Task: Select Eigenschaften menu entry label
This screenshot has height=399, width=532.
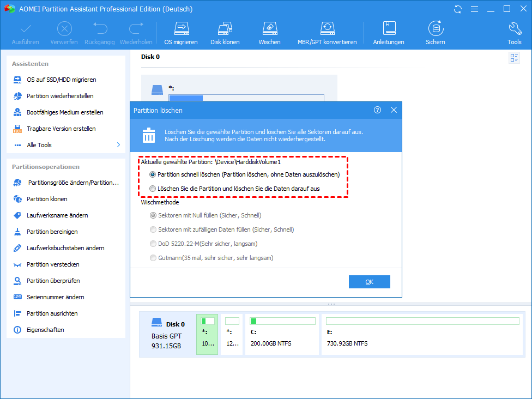Action: 45,330
